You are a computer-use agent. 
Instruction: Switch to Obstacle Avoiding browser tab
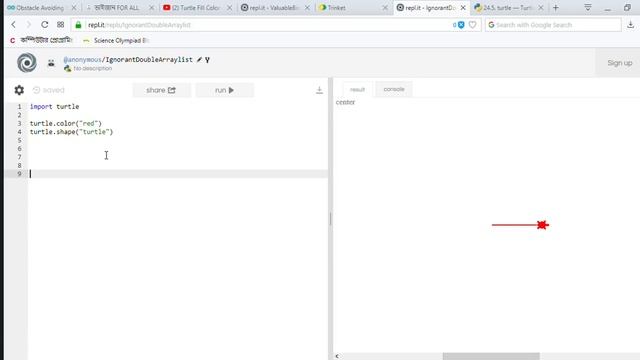point(40,8)
